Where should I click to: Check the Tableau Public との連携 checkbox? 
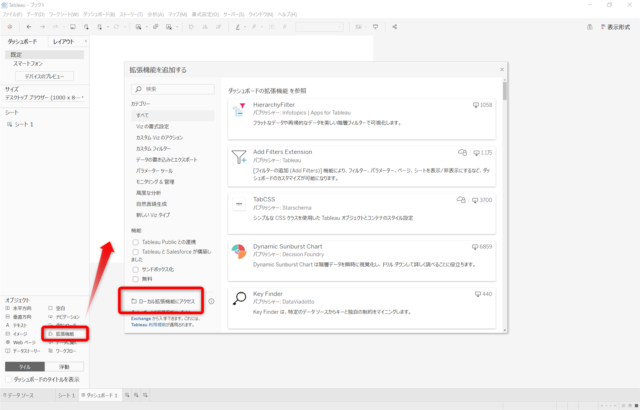(136, 242)
